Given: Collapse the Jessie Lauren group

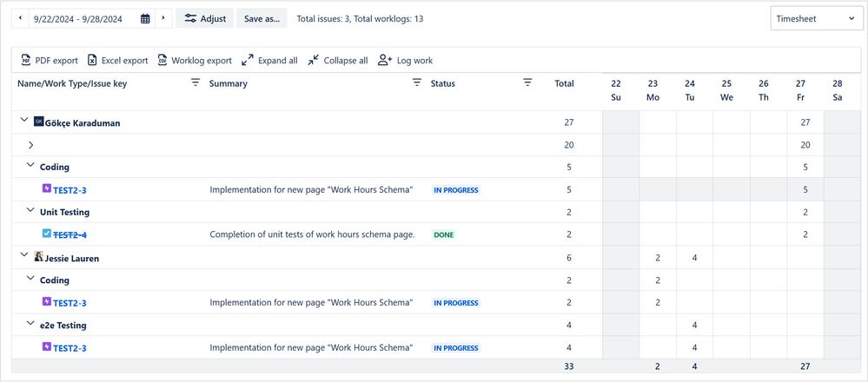Looking at the screenshot, I should [x=23, y=255].
